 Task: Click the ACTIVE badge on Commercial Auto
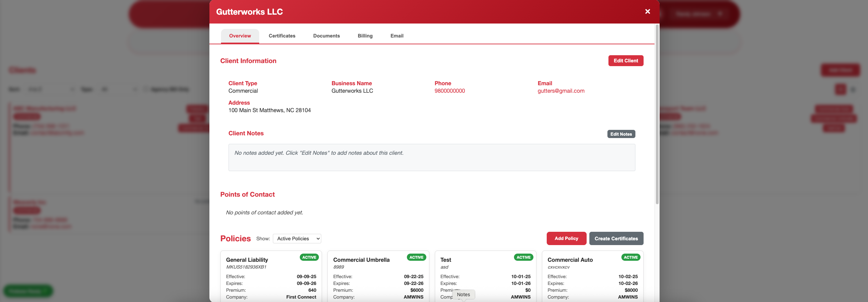pos(630,257)
